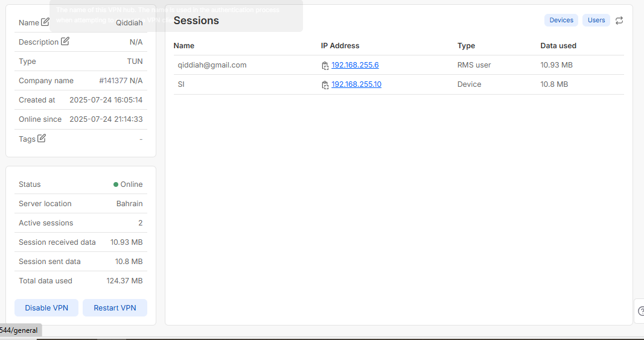
Task: Edit the Description field via pencil icon
Action: (x=65, y=42)
